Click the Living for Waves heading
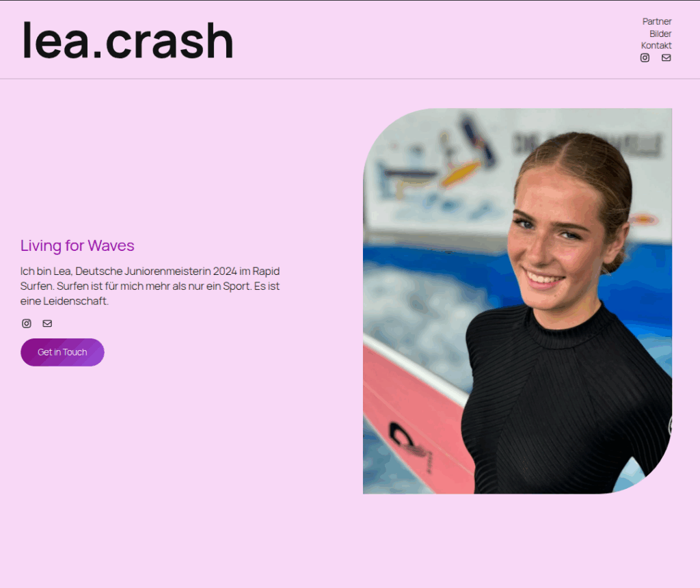The height and width of the screenshot is (588, 700). tap(77, 245)
